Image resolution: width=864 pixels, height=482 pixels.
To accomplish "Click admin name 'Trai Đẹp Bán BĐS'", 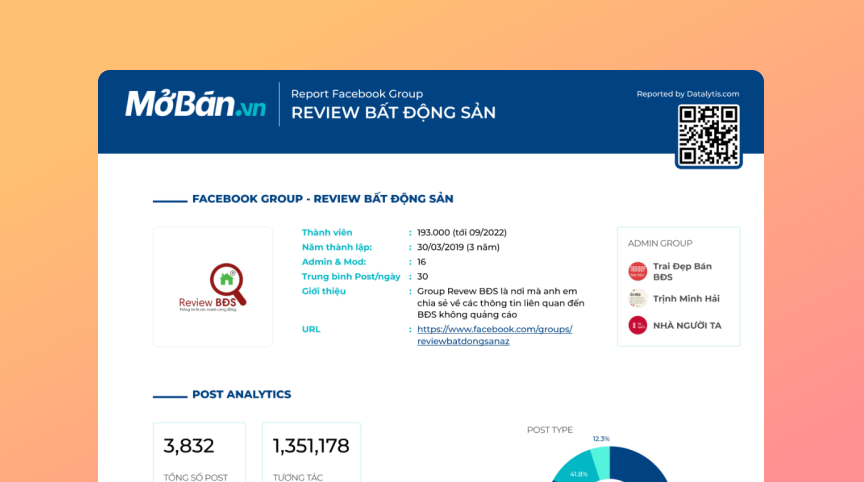I will tap(682, 272).
